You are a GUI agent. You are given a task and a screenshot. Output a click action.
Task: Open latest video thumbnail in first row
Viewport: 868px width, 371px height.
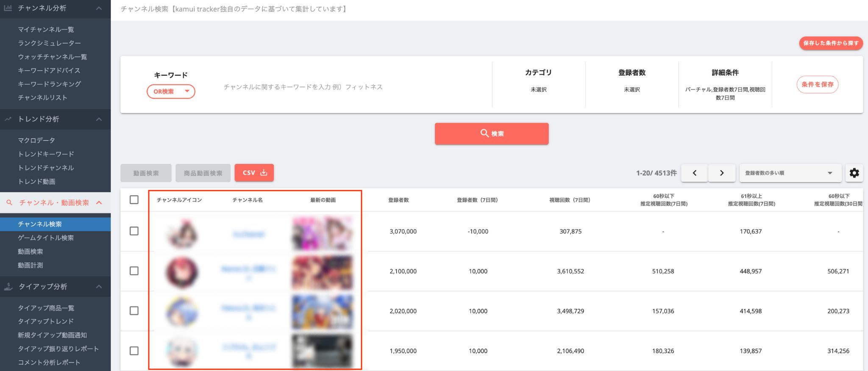[322, 233]
